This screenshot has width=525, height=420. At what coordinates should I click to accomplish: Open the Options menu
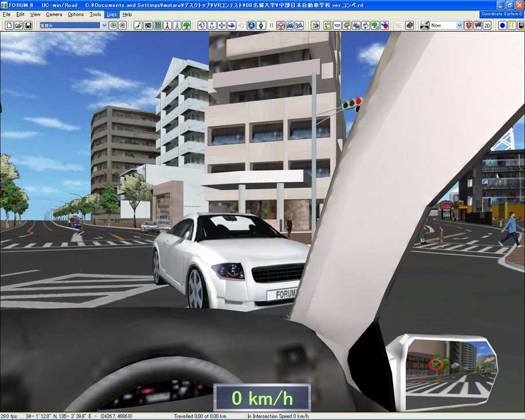76,14
